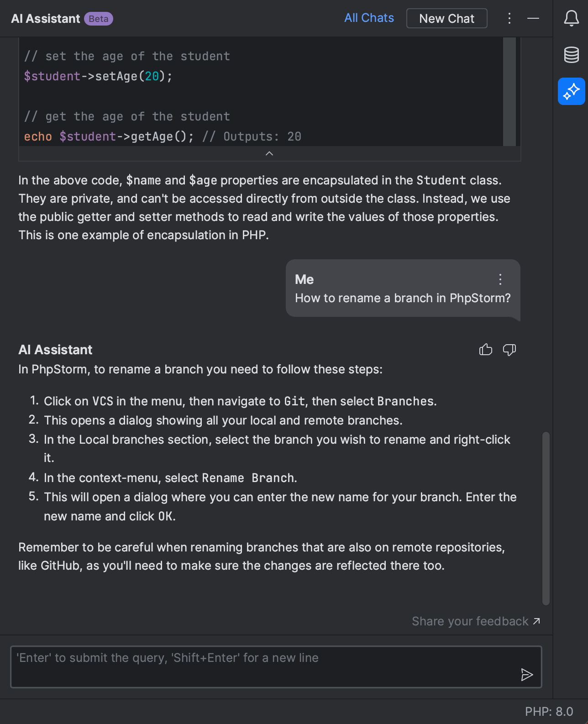Submit the query with the send arrow icon

click(x=527, y=675)
